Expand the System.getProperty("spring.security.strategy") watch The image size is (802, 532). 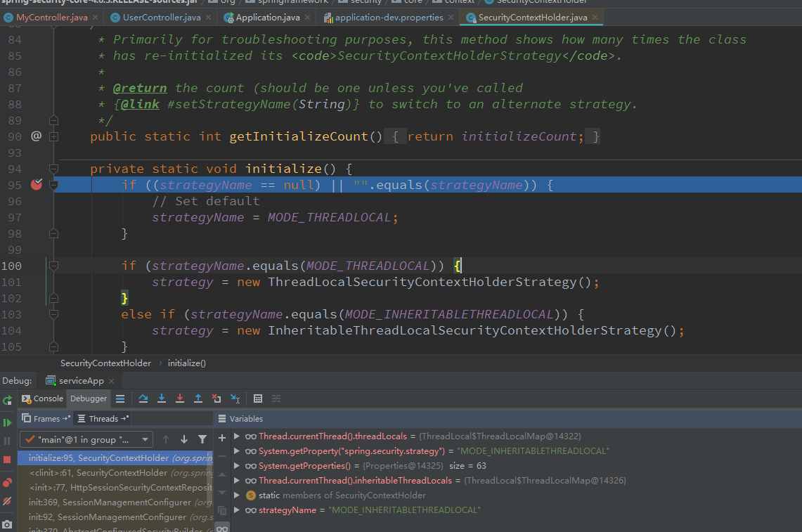click(237, 451)
